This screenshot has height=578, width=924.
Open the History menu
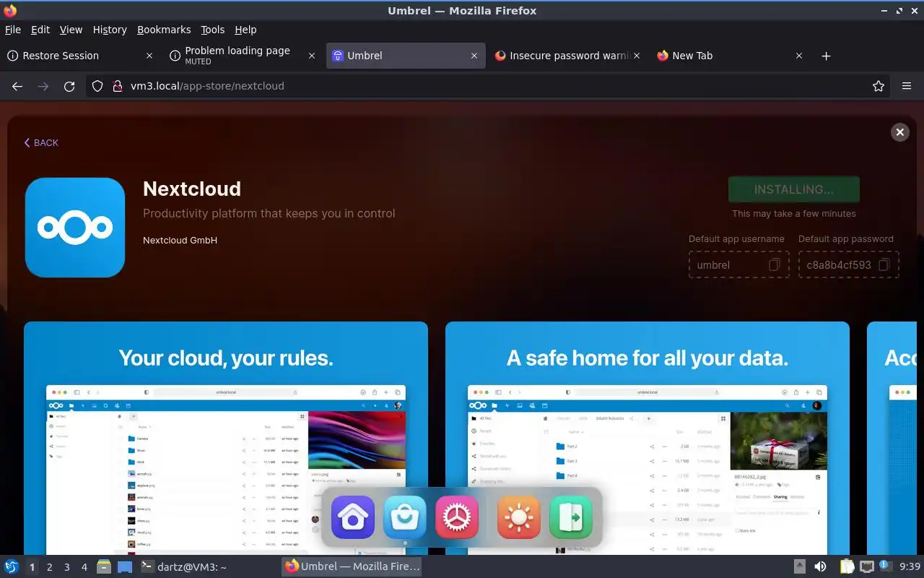click(110, 30)
